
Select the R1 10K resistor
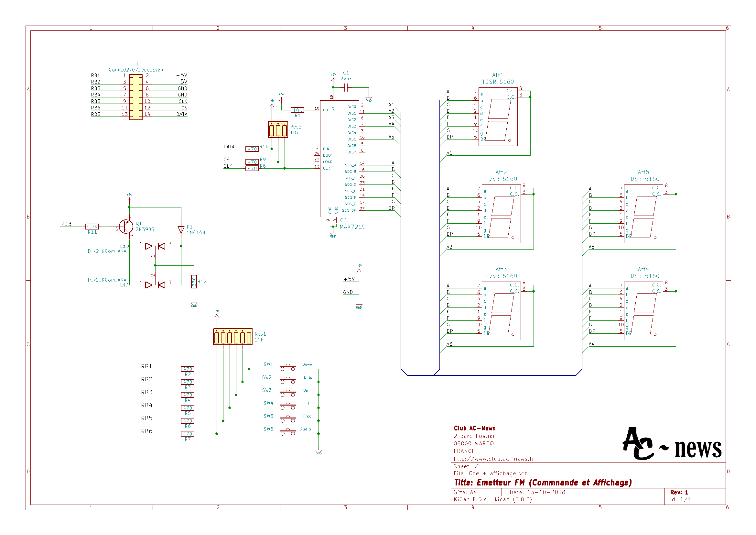pos(297,110)
